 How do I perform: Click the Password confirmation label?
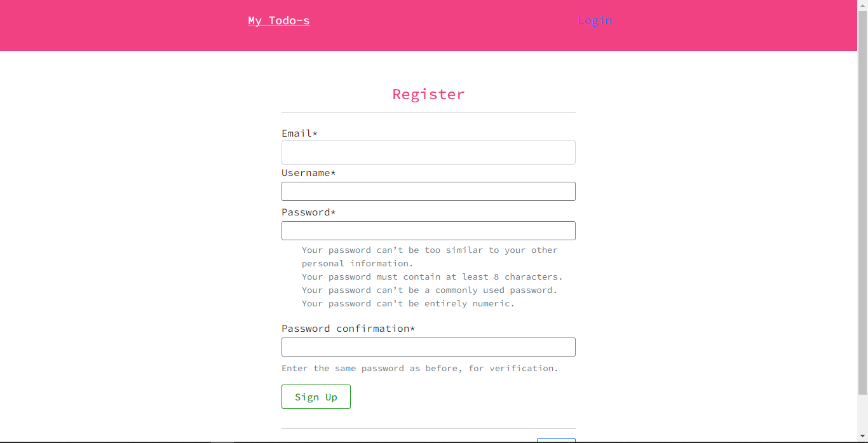point(348,329)
